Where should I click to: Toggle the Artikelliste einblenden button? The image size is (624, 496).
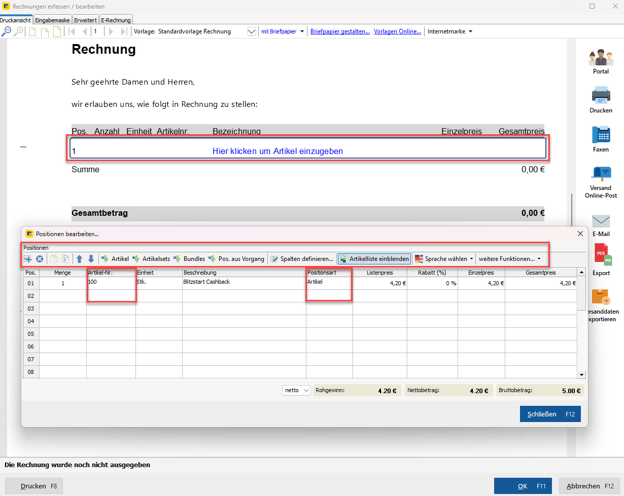click(x=374, y=259)
